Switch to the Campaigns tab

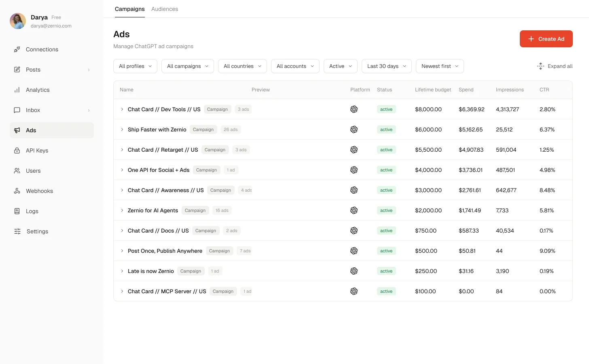[x=130, y=9]
